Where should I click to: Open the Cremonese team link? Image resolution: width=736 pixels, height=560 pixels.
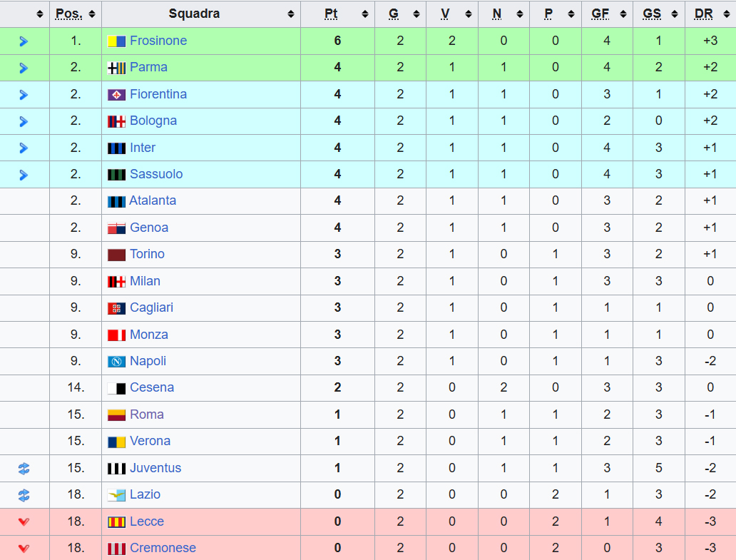(163, 548)
